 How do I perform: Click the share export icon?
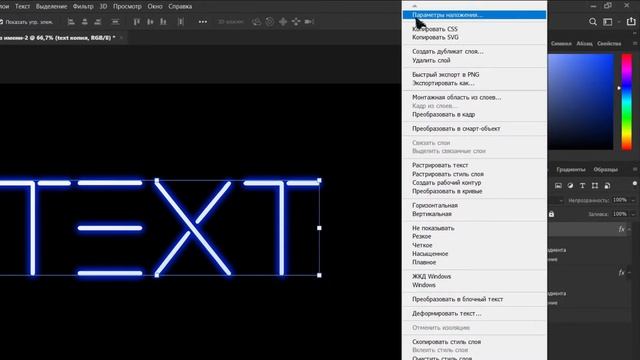pyautogui.click(x=631, y=21)
